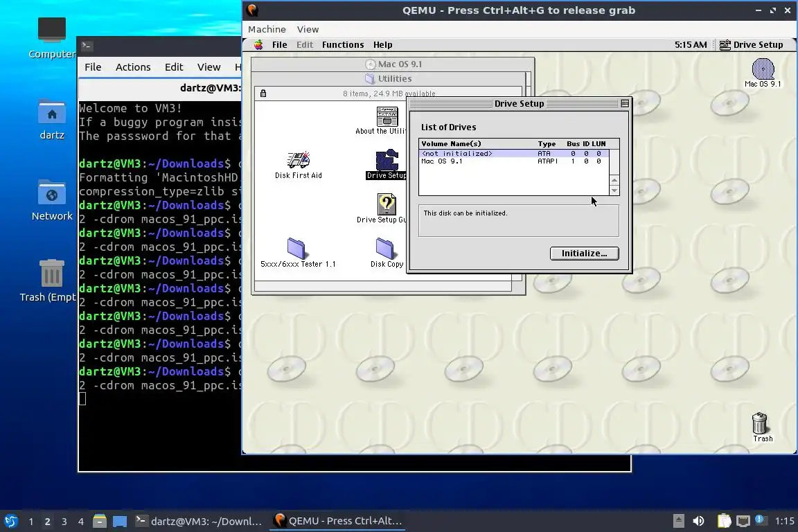Click the Mac OS Trash icon

(x=759, y=423)
